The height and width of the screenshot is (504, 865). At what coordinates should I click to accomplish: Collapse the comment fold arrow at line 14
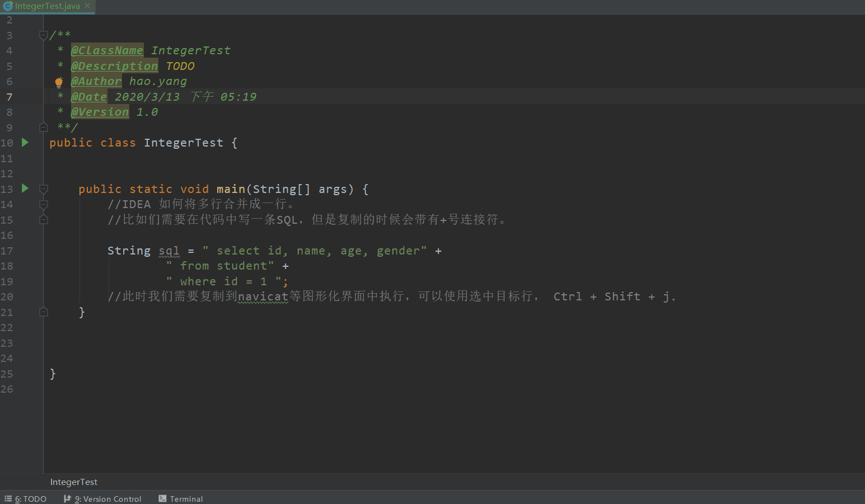(x=44, y=204)
